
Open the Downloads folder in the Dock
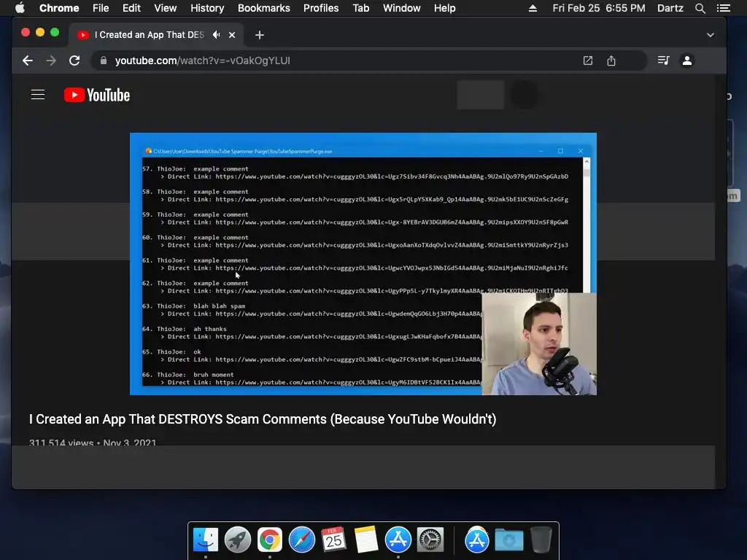(508, 540)
